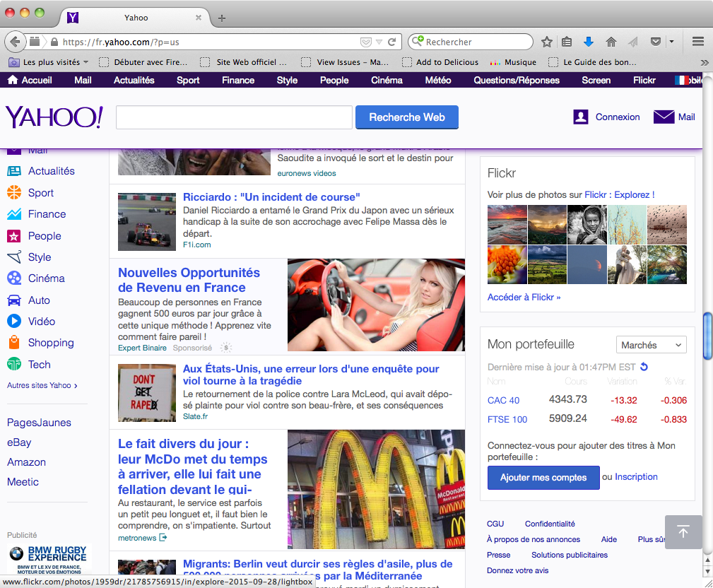The height and width of the screenshot is (588, 713).
Task: Open the bookmarks list icon in toolbar
Action: (567, 42)
